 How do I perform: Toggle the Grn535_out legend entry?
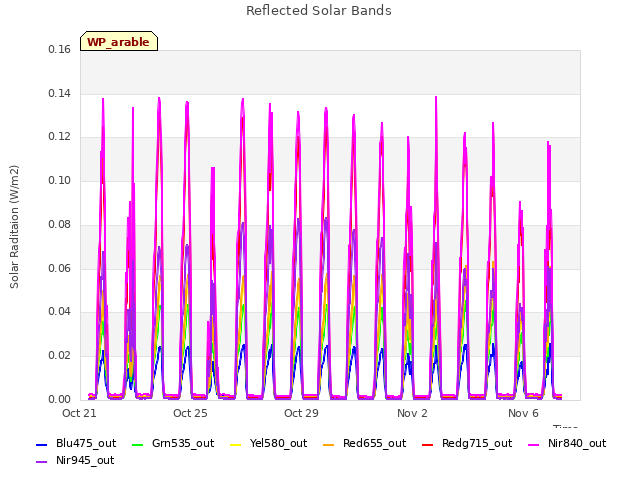coord(173,444)
